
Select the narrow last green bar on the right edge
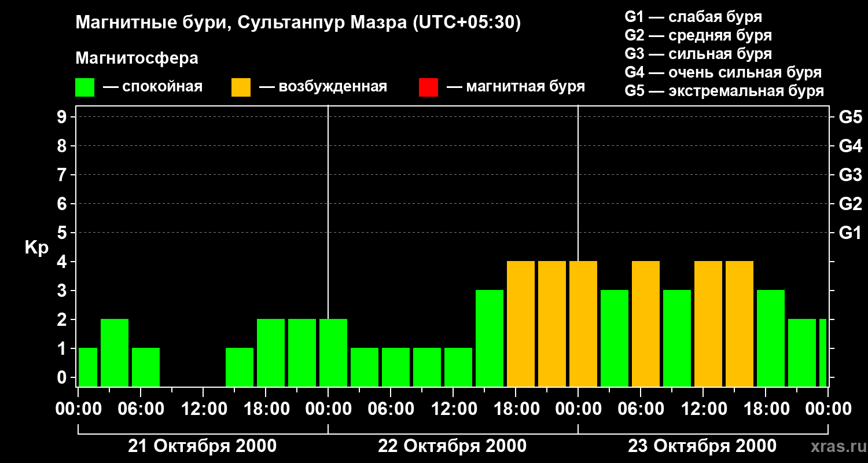point(823,352)
